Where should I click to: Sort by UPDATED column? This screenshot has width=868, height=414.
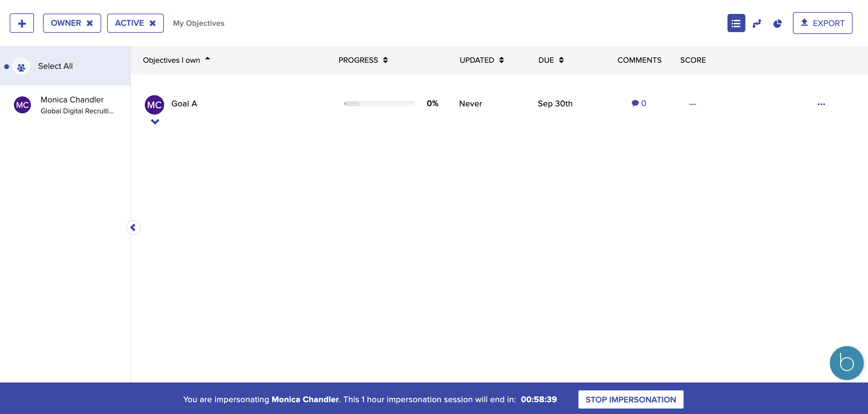click(482, 60)
